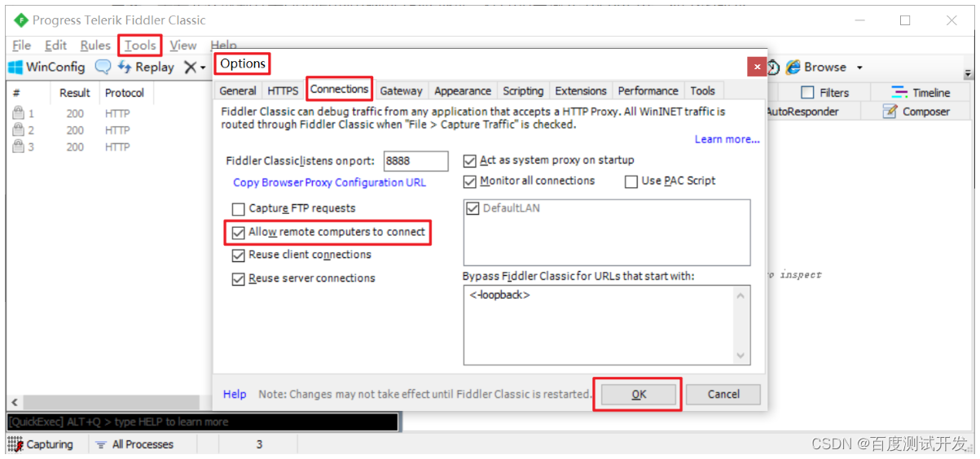The height and width of the screenshot is (459, 980).
Task: Click the All Processes filter in status bar
Action: point(134,444)
